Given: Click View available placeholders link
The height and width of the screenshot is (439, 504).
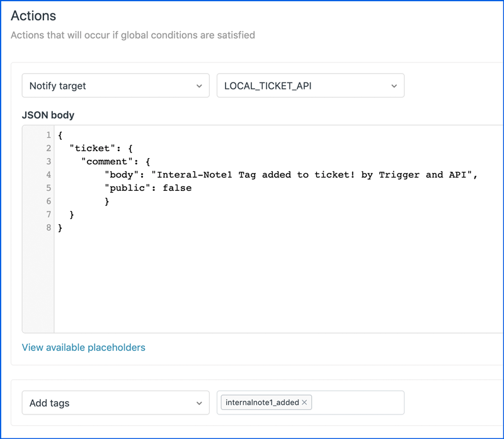Looking at the screenshot, I should [x=84, y=348].
